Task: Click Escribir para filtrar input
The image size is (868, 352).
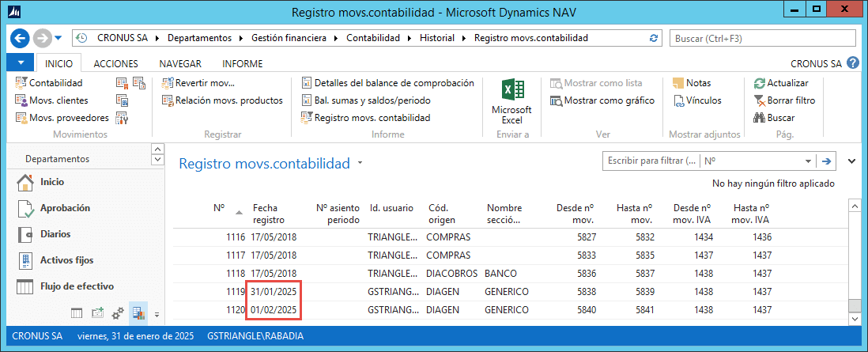Action: coord(651,161)
